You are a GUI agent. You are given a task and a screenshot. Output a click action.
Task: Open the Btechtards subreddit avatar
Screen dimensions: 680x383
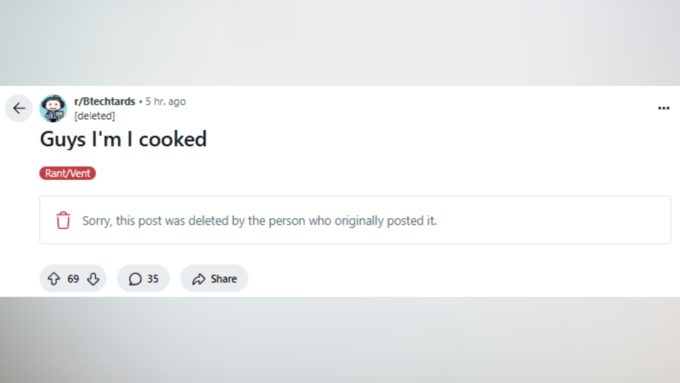click(x=53, y=108)
